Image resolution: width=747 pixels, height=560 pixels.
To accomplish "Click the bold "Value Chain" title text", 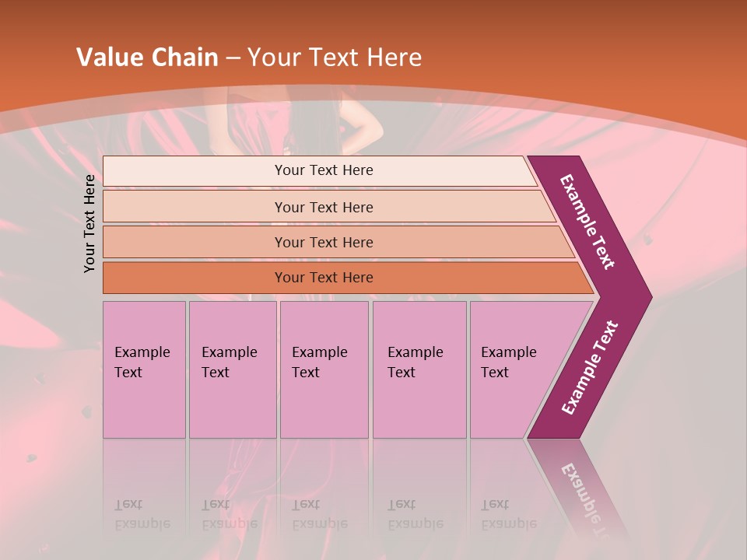I will point(147,58).
